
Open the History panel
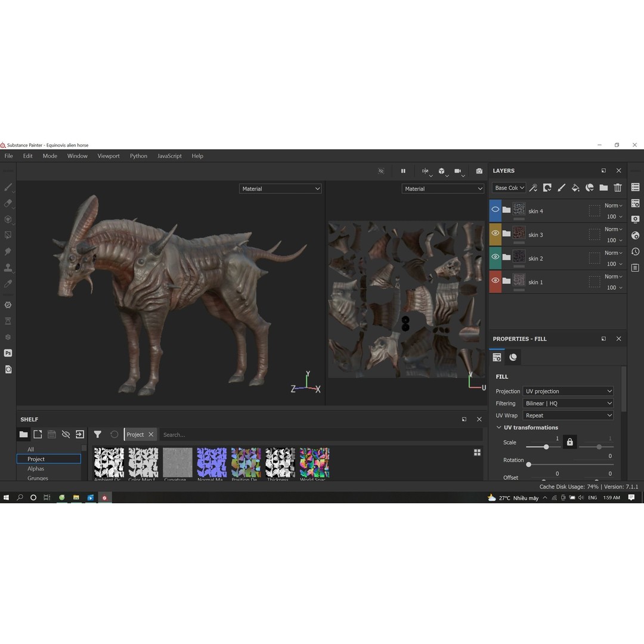pyautogui.click(x=635, y=252)
